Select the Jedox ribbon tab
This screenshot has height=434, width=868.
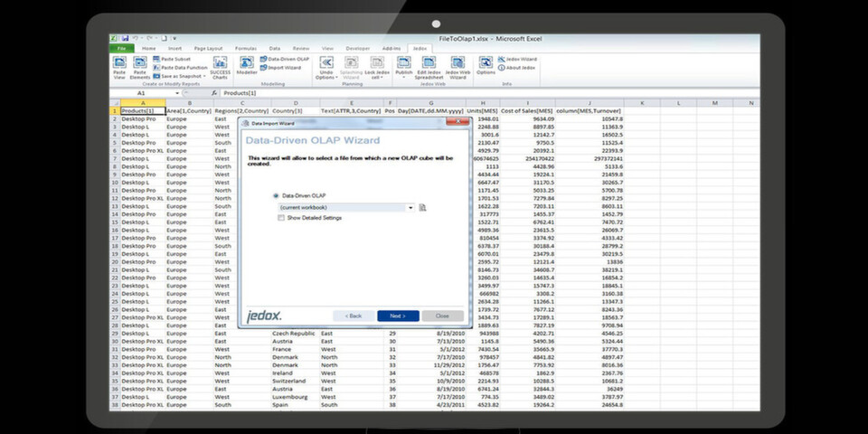420,48
